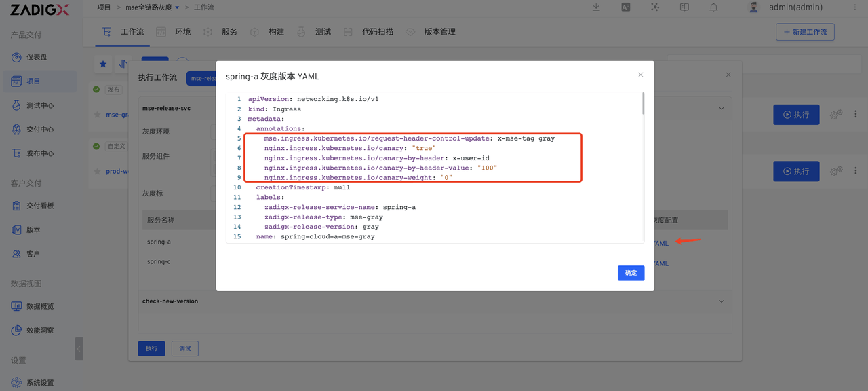The height and width of the screenshot is (391, 868).
Task: Expand the check-new-version workflow section
Action: tap(720, 301)
